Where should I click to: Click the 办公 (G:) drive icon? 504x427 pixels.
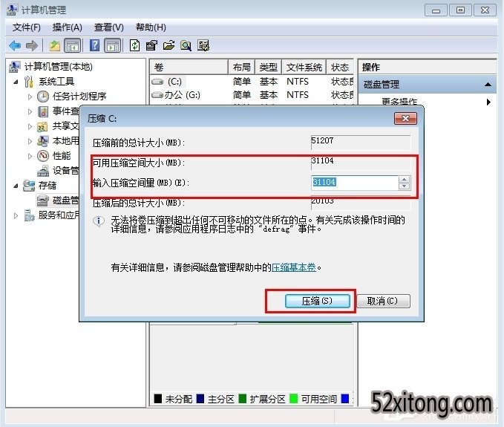tap(157, 95)
